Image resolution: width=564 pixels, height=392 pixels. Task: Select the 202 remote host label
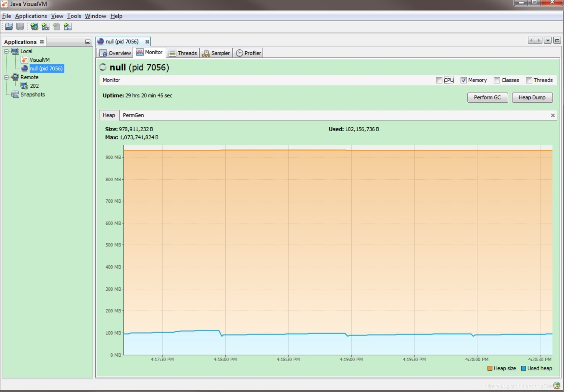point(34,86)
